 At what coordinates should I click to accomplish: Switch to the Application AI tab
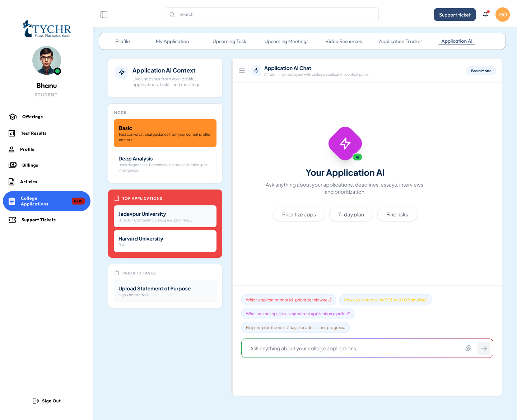pos(457,41)
